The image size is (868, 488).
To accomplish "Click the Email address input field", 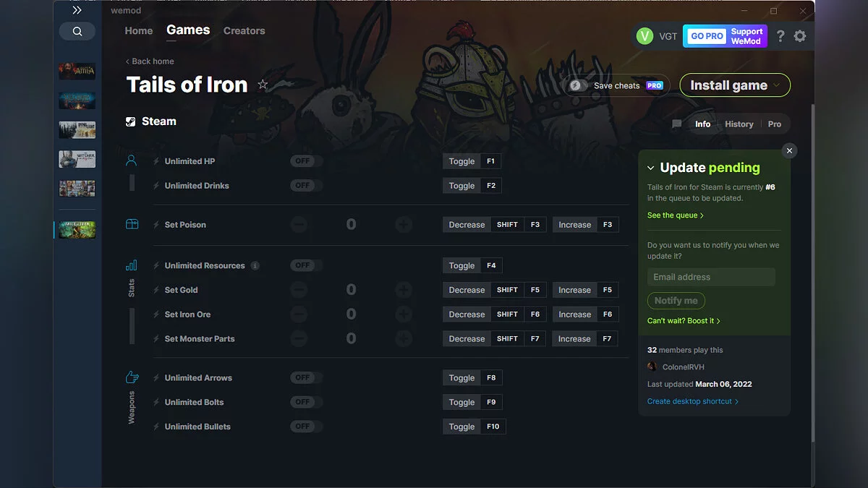I will tap(711, 277).
